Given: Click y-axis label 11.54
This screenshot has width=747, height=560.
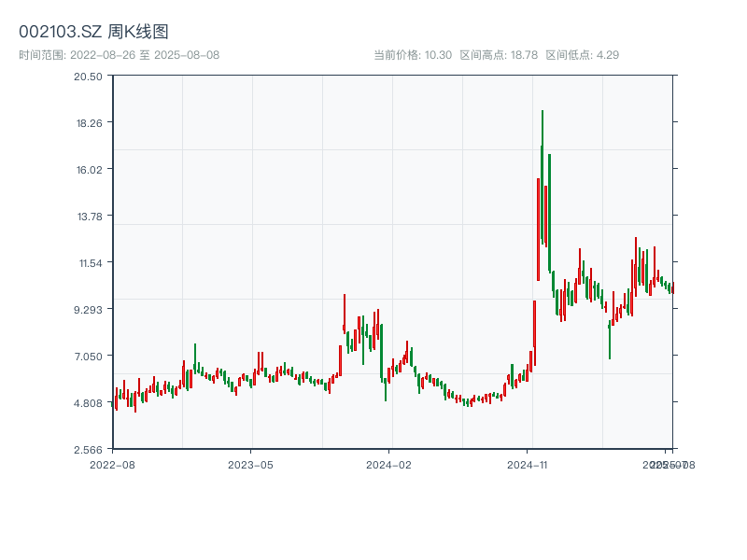Looking at the screenshot, I should coord(91,263).
